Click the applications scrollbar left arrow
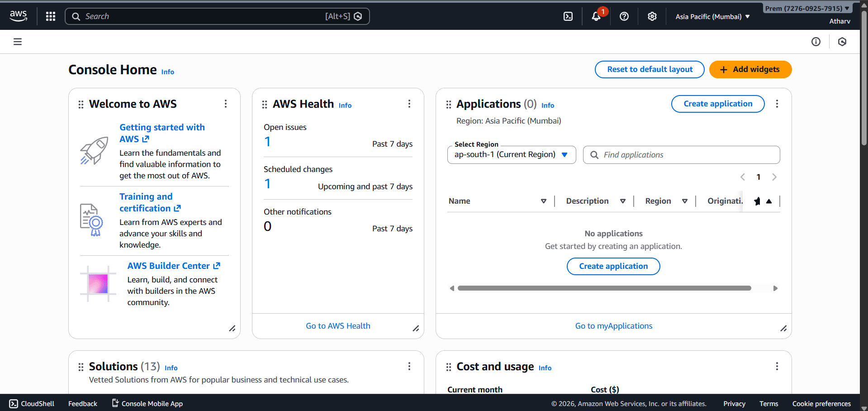 tap(452, 288)
